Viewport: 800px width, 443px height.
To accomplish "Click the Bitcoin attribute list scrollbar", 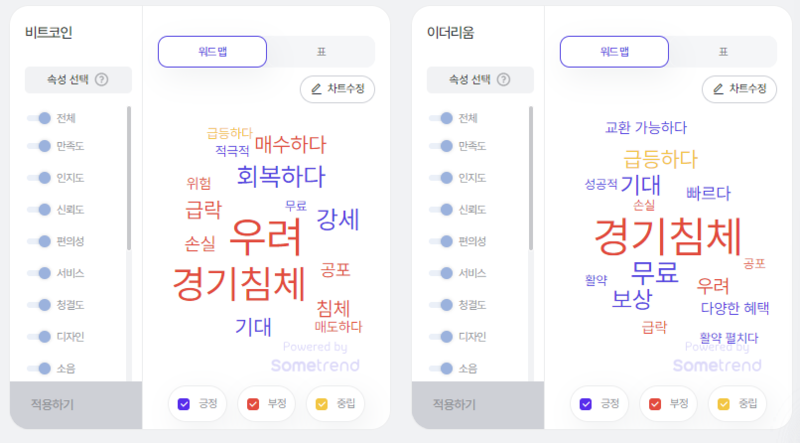I will click(x=129, y=178).
